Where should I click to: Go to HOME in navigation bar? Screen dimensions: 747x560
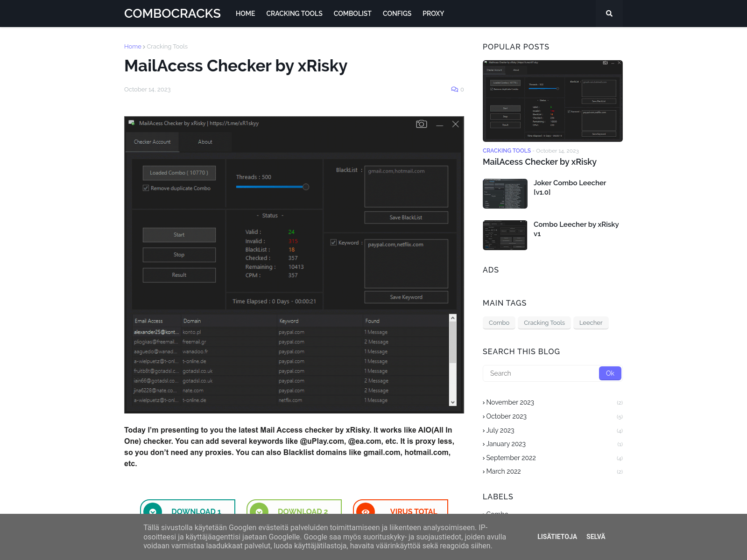245,14
